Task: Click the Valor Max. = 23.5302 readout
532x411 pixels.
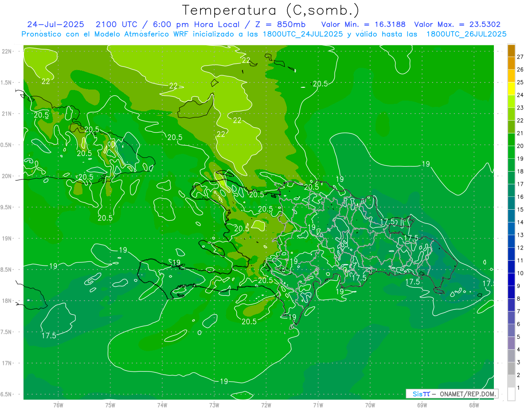Action: pos(457,24)
